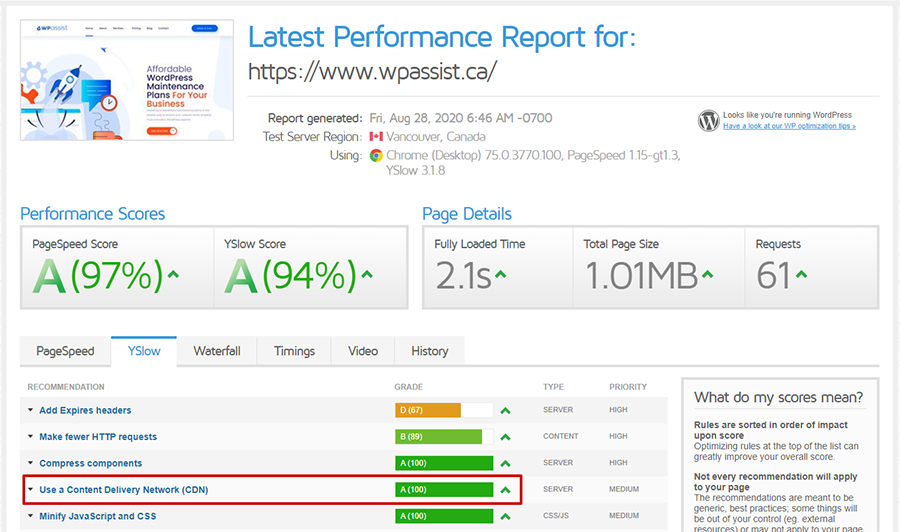Expand the Compress components triangle
This screenshot has height=532, width=900.
coord(30,463)
